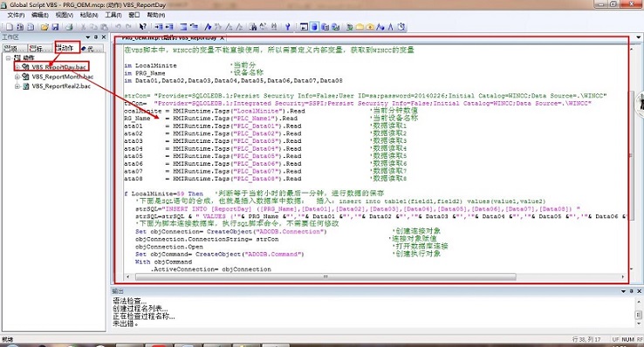This screenshot has width=644, height=347.
Task: Click the third new-document toolbar icon
Action: 31,27
